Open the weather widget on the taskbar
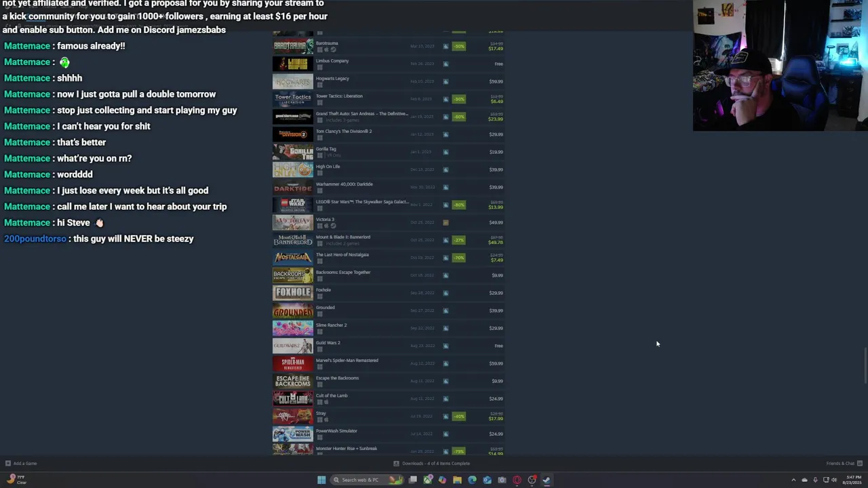Image resolution: width=868 pixels, height=488 pixels. [16, 480]
